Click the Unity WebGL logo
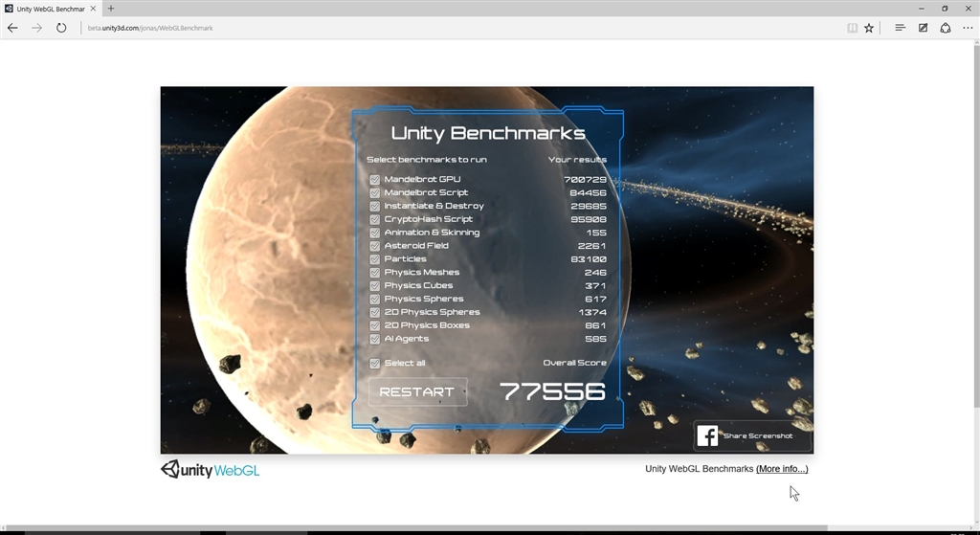 210,469
